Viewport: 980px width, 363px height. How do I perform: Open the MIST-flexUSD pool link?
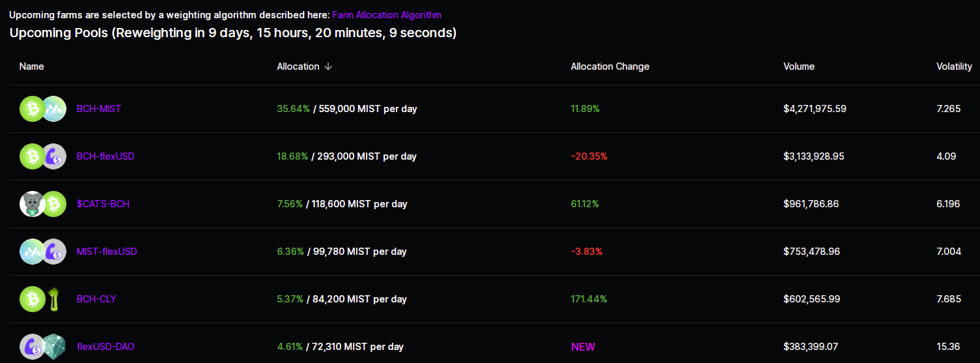point(107,252)
